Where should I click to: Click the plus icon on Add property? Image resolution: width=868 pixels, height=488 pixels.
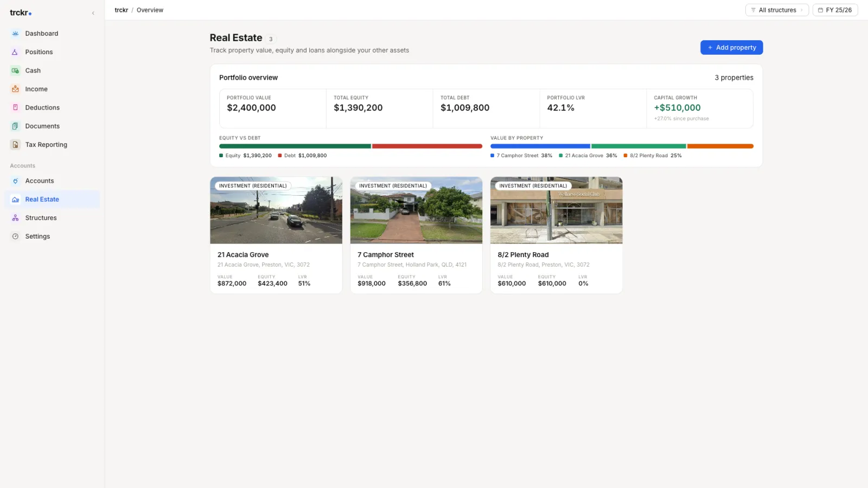click(710, 48)
